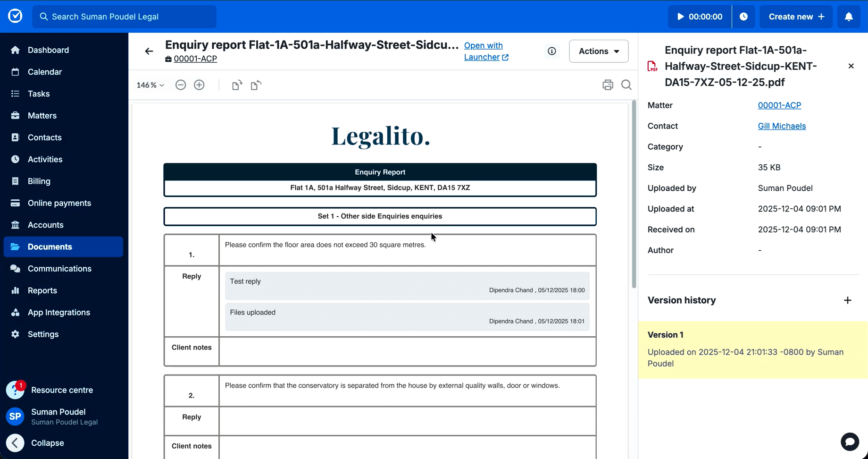
Task: Print the enquiry report document
Action: [608, 85]
